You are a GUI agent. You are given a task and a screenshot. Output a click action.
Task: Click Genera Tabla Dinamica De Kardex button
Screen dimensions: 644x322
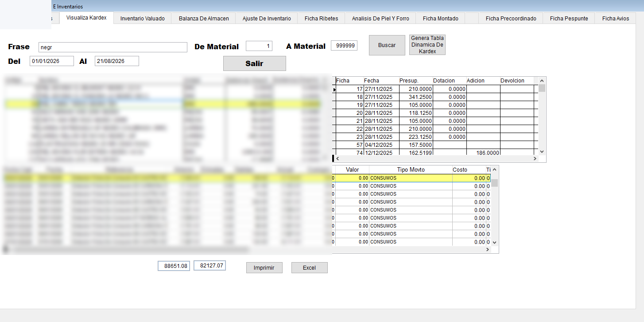(427, 45)
